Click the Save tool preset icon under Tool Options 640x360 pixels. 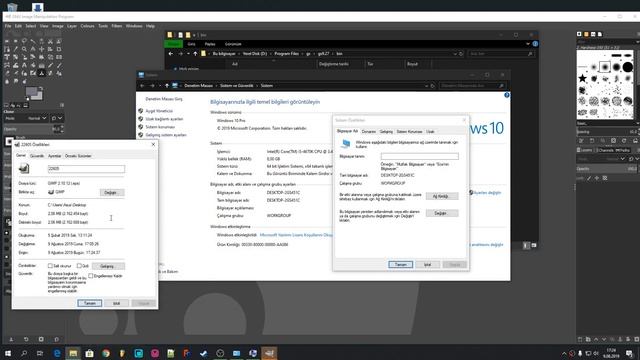click(x=11, y=339)
